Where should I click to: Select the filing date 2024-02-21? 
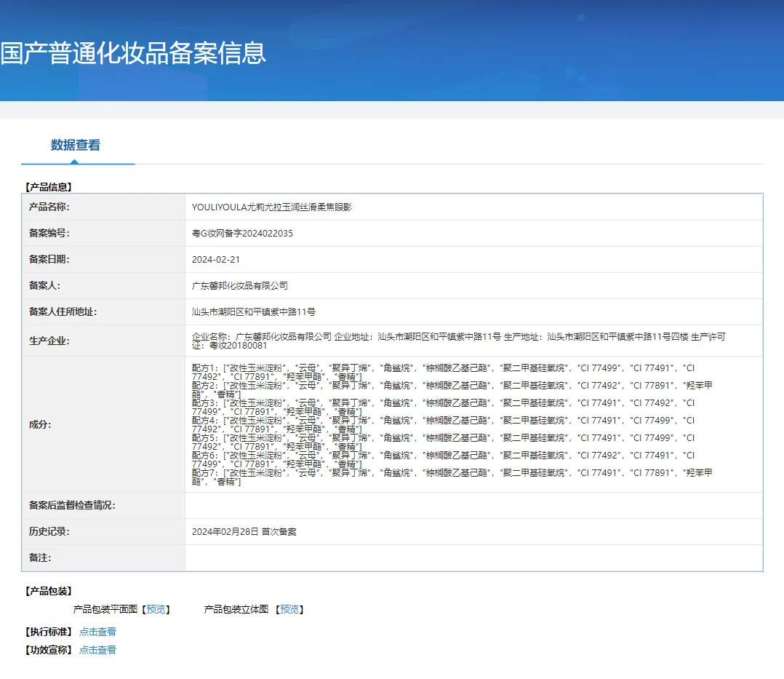pos(216,259)
